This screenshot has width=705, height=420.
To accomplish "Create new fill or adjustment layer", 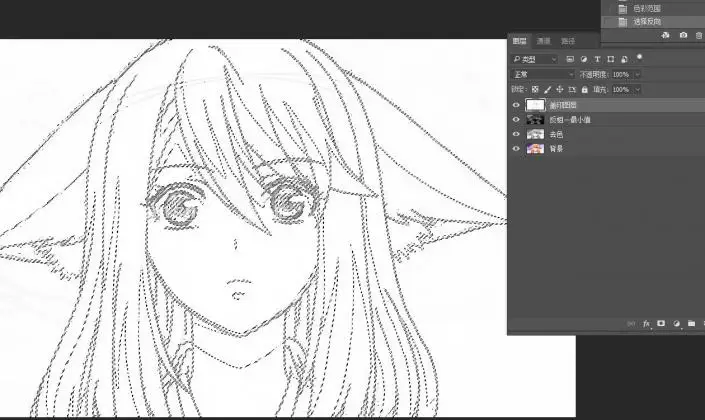I will pos(677,323).
